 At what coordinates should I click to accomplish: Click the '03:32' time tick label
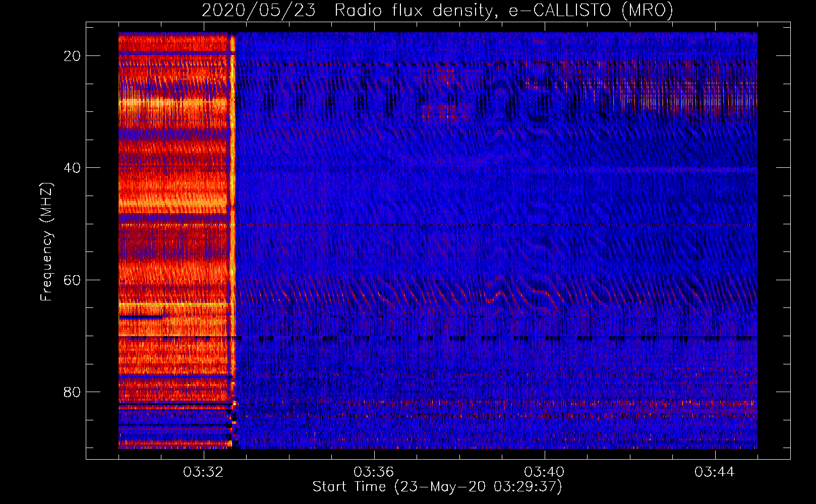point(203,472)
